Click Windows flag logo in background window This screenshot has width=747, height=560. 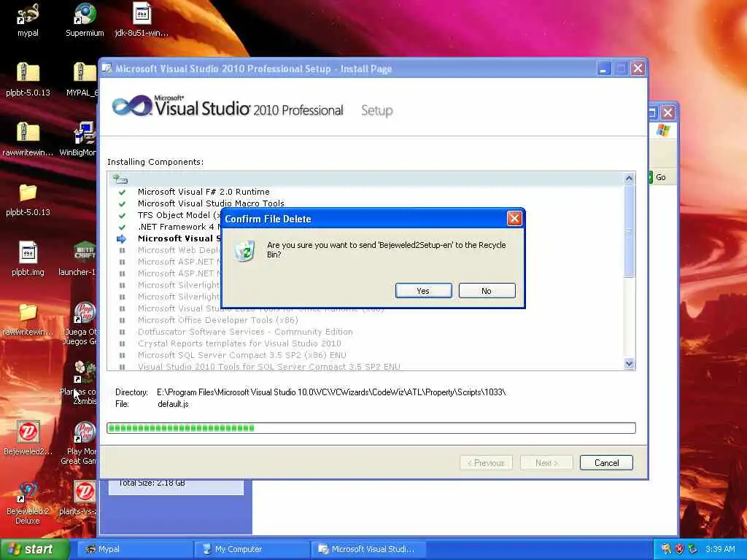(662, 130)
